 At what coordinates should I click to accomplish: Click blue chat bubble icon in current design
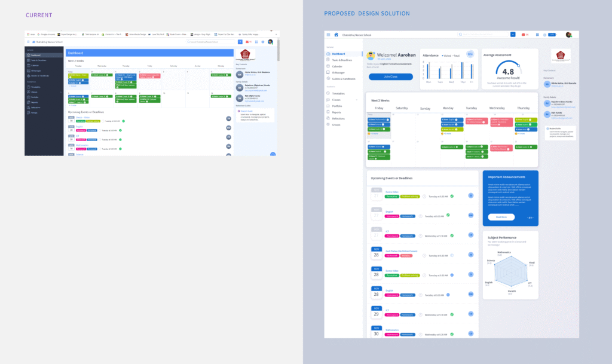point(273,154)
